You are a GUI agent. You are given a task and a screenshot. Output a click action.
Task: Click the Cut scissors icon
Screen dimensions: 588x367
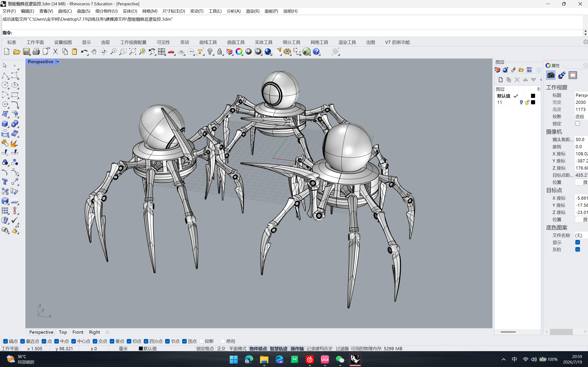coord(55,52)
